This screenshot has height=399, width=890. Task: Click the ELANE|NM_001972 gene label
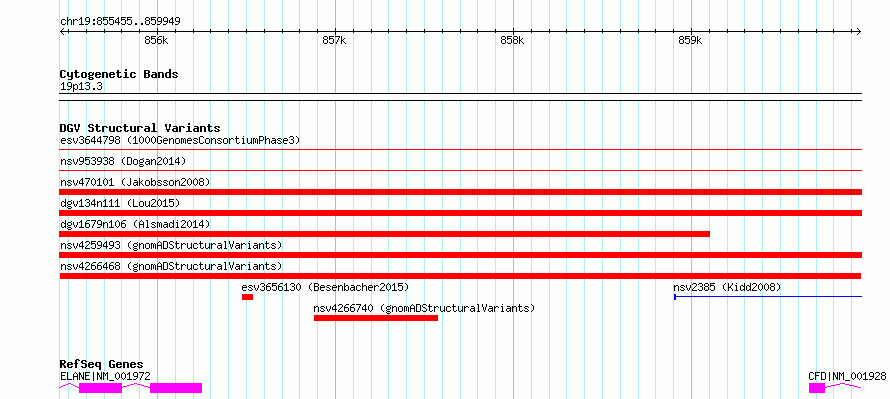[105, 376]
